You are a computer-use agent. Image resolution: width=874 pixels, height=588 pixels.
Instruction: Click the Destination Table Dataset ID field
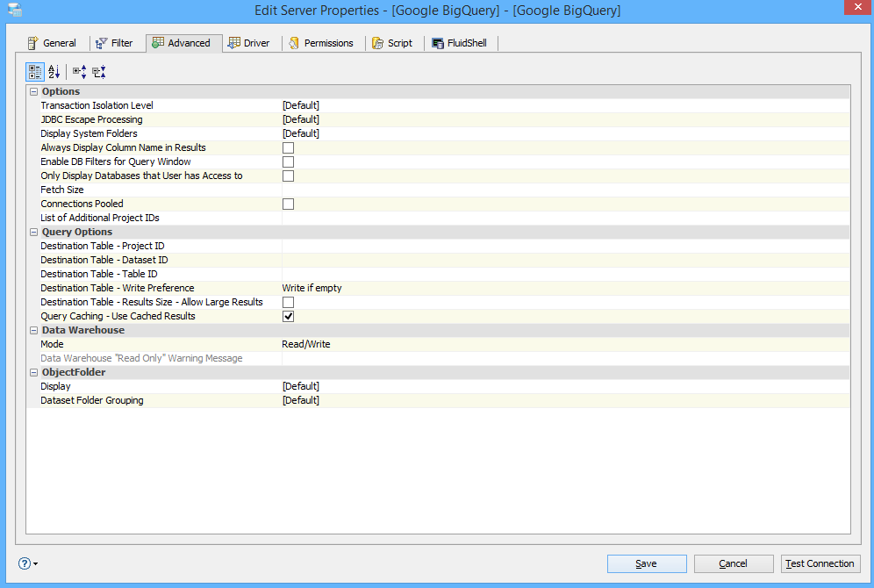click(566, 260)
